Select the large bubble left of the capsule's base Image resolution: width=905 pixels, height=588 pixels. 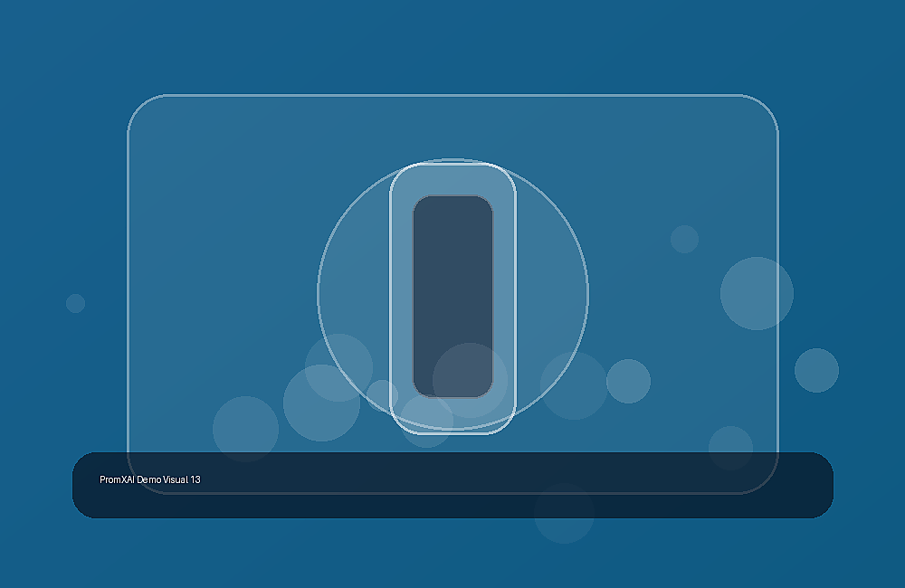coord(321,403)
